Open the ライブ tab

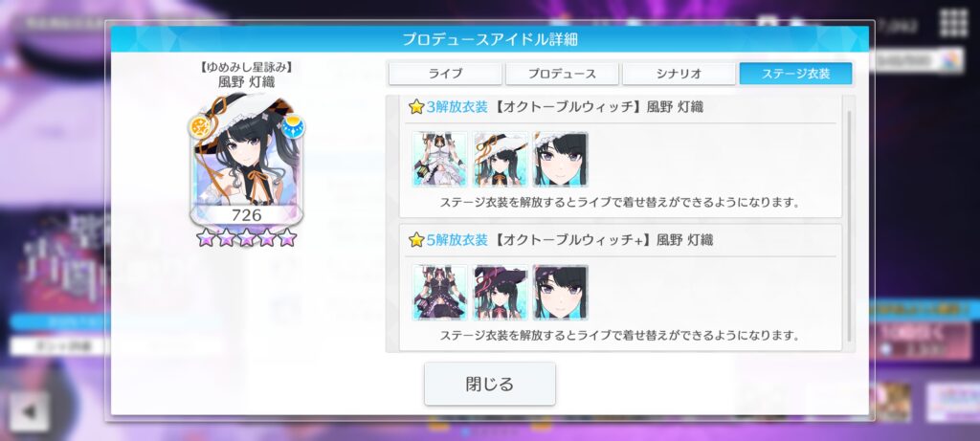(x=445, y=73)
